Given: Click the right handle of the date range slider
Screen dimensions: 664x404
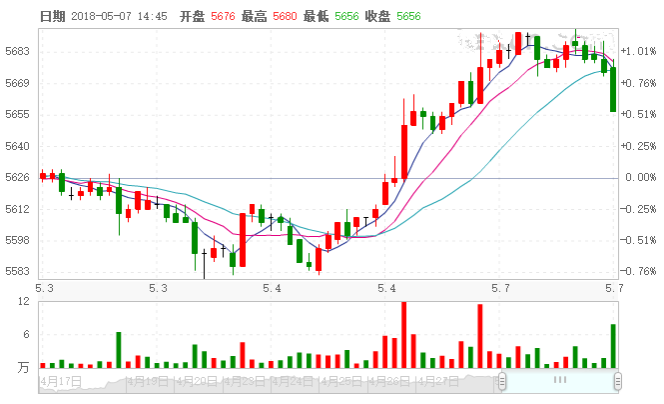Looking at the screenshot, I should tap(618, 380).
